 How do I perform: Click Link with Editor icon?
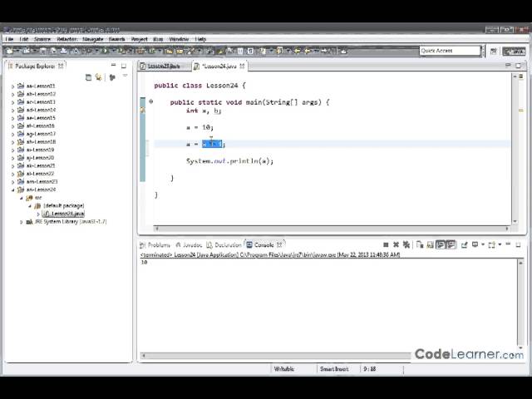tap(99, 77)
